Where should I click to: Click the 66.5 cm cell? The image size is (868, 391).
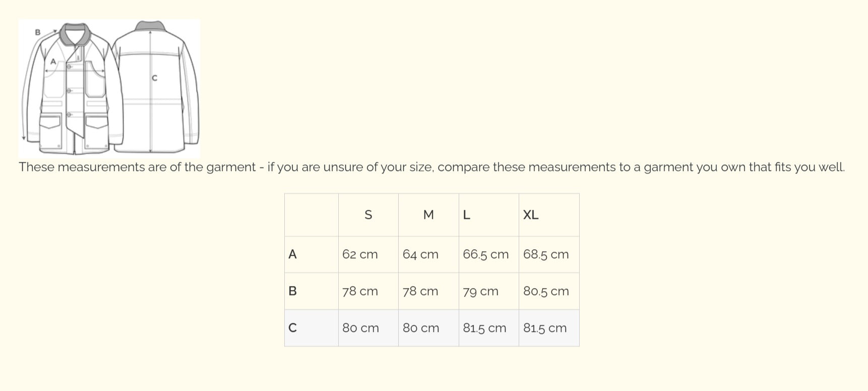[485, 254]
